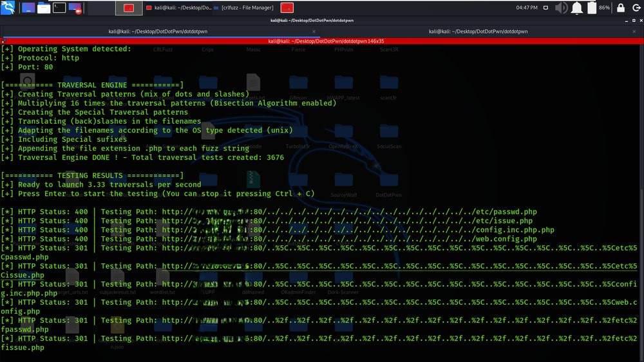Click the red terminal pane title bar
Screen dimensions: 644x362
(326, 41)
